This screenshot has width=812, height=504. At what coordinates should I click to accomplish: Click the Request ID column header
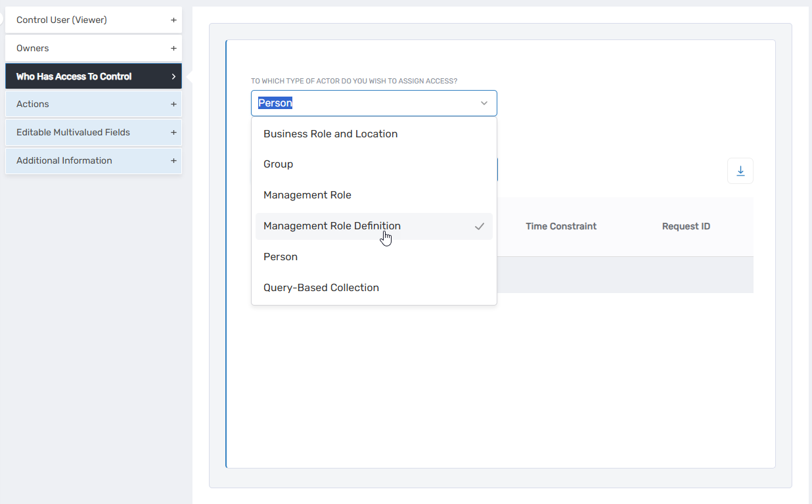click(x=686, y=227)
